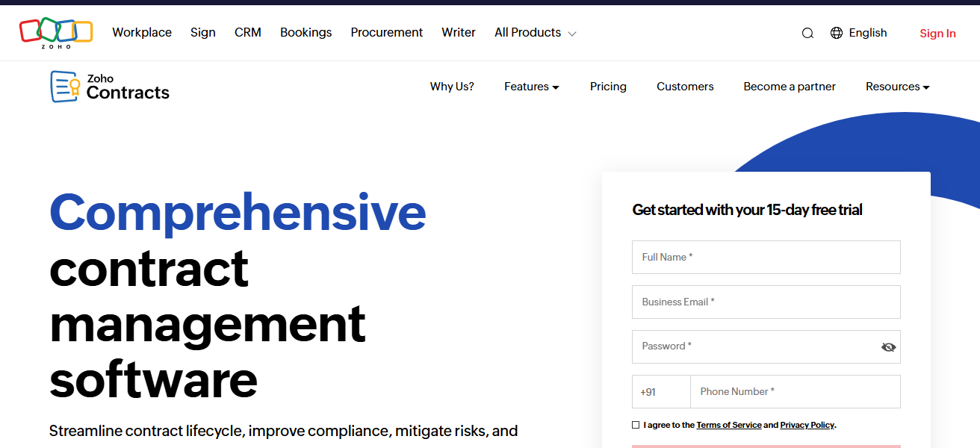The height and width of the screenshot is (448, 980).
Task: Click the Zoho logo
Action: click(x=56, y=33)
